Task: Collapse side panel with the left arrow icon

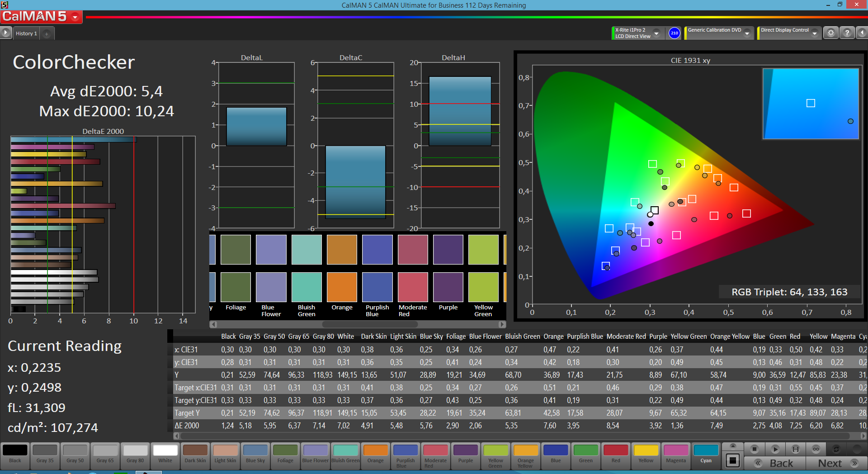Action: (862, 33)
